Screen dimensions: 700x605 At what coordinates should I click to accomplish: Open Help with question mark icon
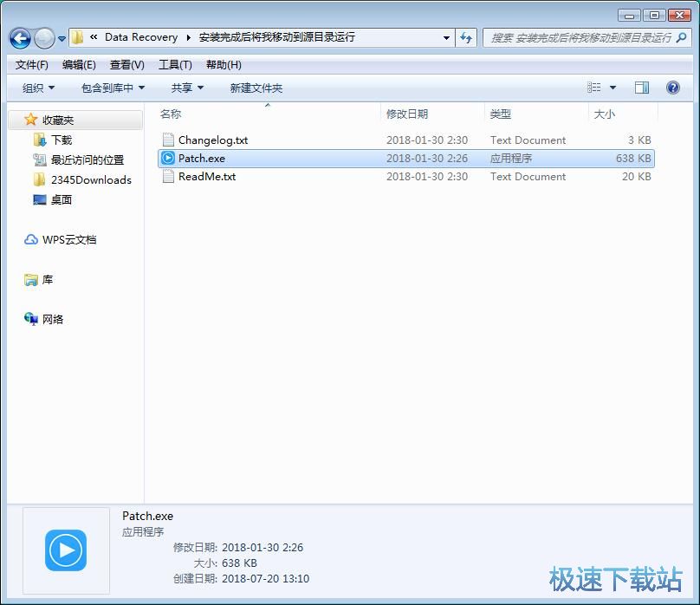pyautogui.click(x=673, y=88)
